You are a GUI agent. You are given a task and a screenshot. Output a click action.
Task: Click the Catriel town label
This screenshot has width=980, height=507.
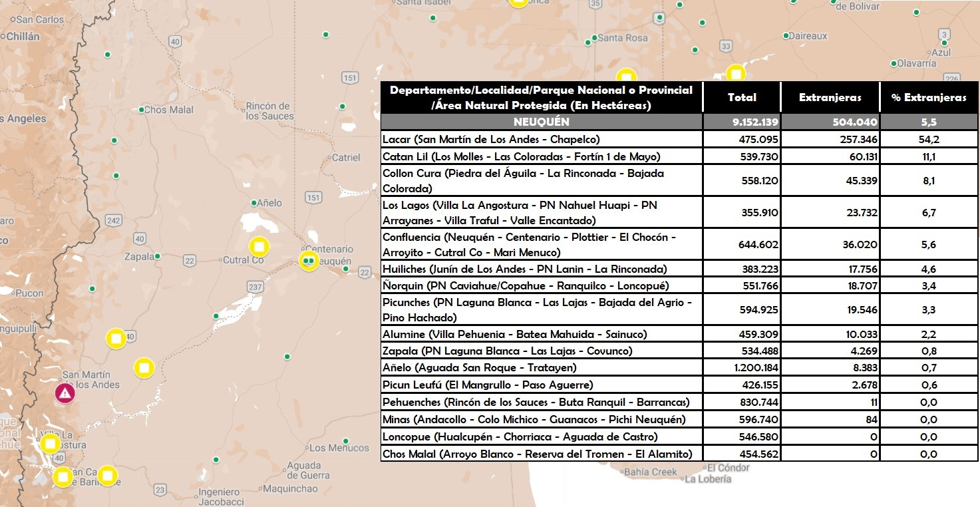346,158
